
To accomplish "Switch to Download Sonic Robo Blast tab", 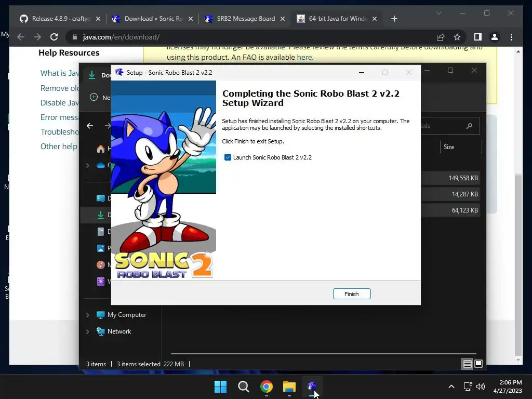I will 153,19.
